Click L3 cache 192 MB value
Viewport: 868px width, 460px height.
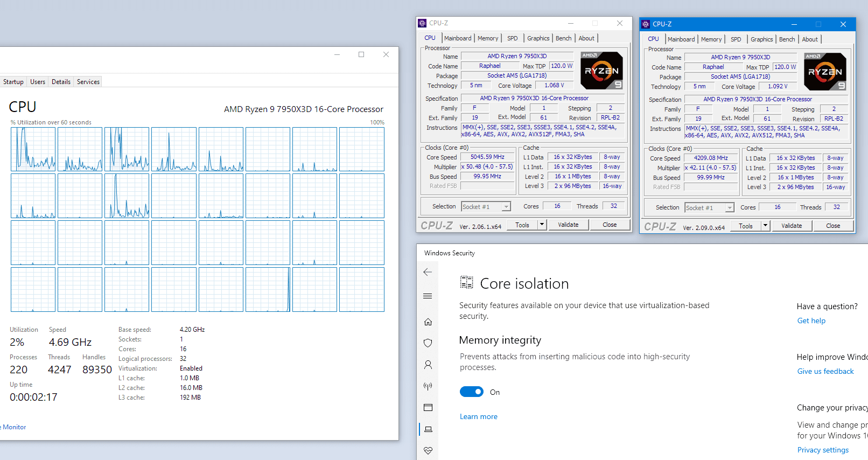click(190, 398)
